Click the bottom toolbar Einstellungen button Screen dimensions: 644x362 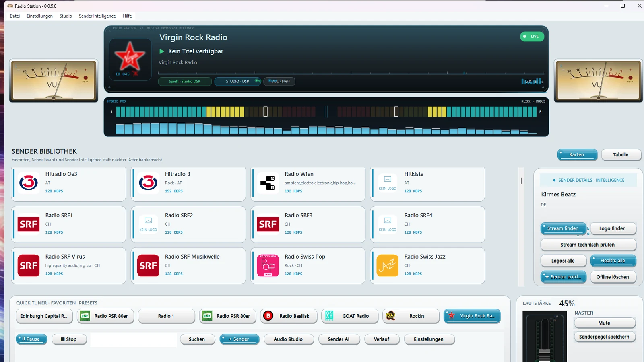(429, 339)
